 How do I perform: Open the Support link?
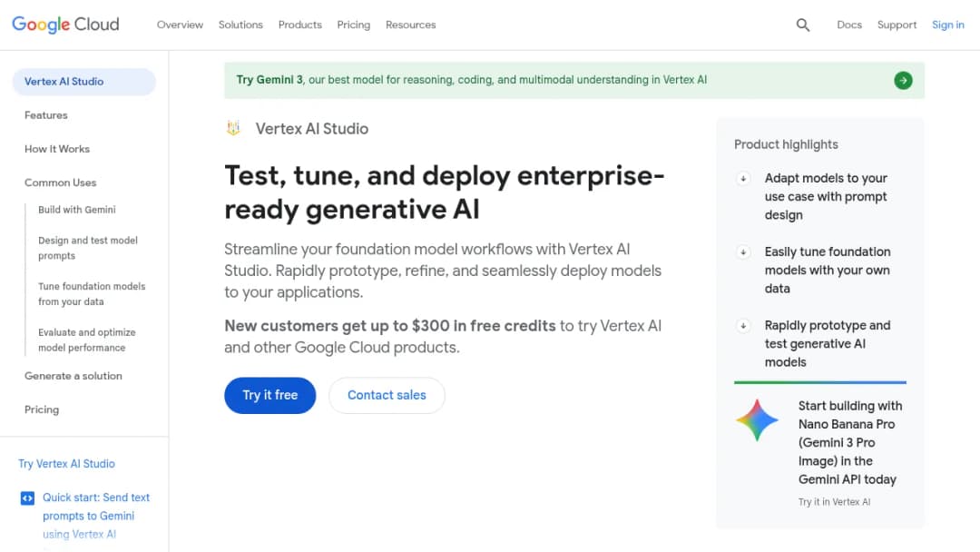click(x=897, y=25)
